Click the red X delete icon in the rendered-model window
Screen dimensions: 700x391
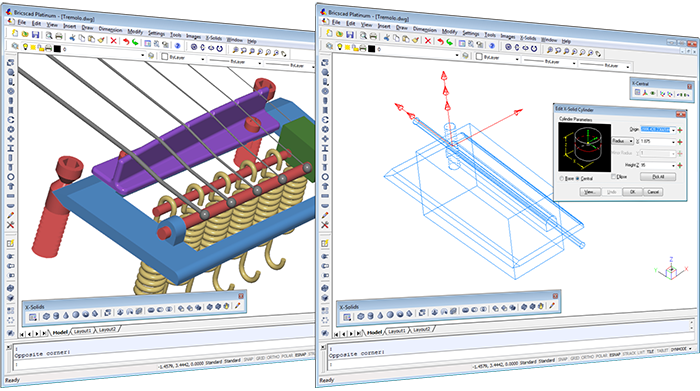(114, 41)
